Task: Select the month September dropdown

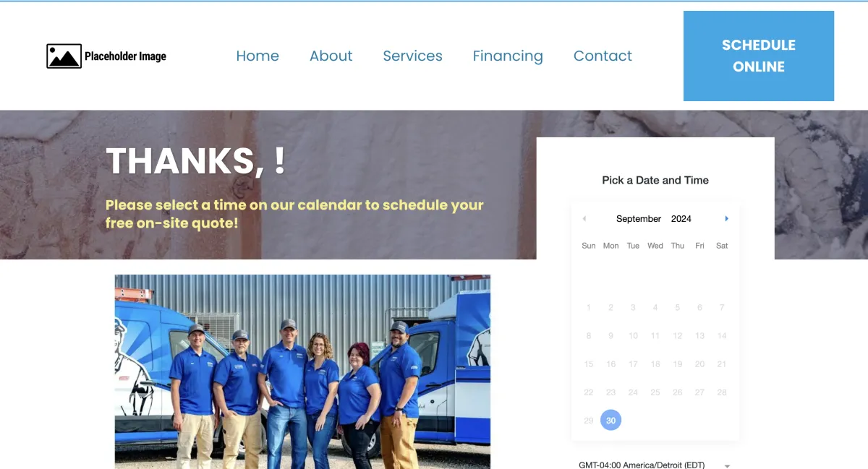Action: coord(639,219)
